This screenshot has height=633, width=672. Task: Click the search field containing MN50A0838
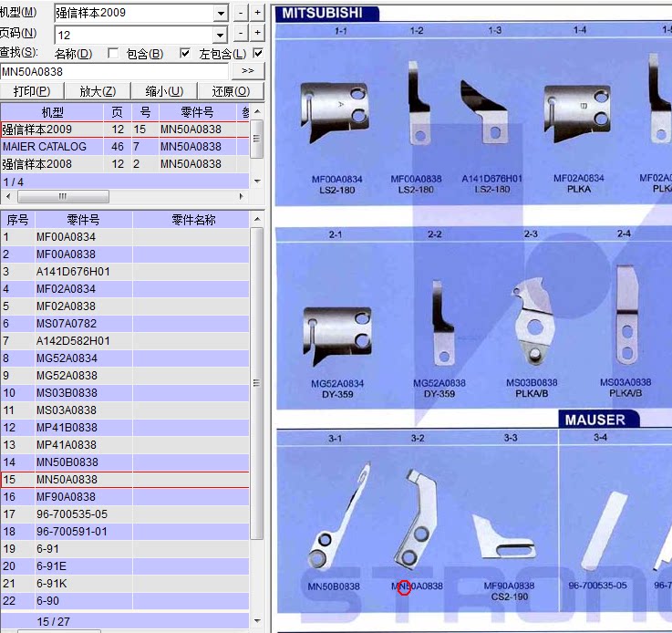[114, 71]
